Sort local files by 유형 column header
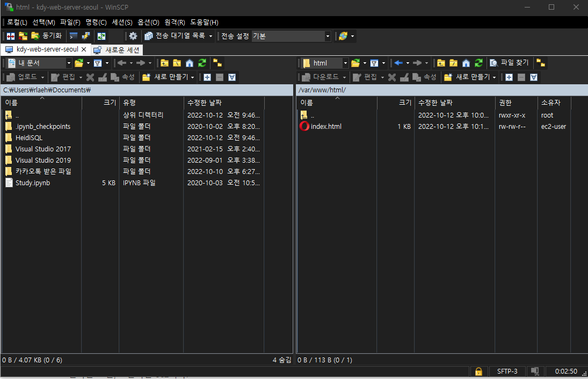The image size is (588, 379). [x=151, y=103]
